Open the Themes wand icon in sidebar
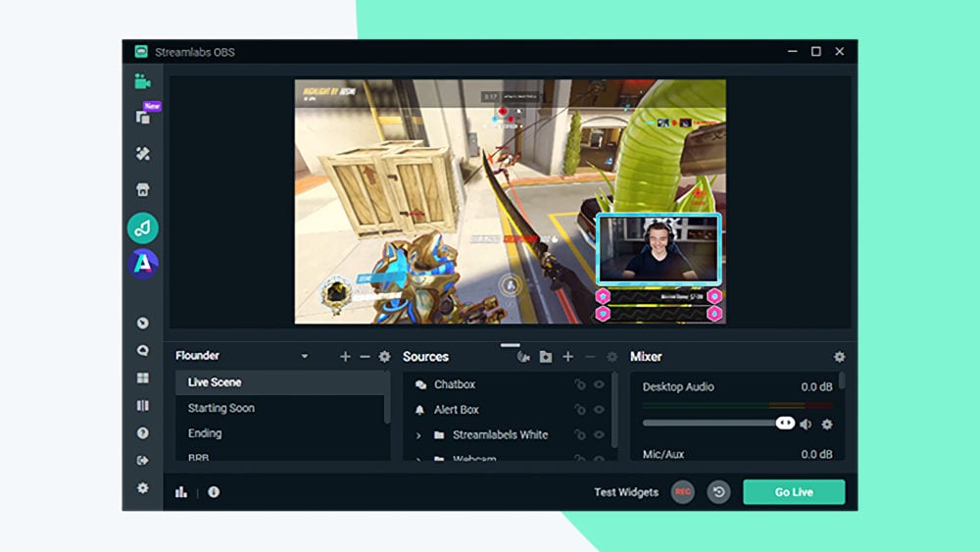This screenshot has width=980, height=552. [143, 153]
